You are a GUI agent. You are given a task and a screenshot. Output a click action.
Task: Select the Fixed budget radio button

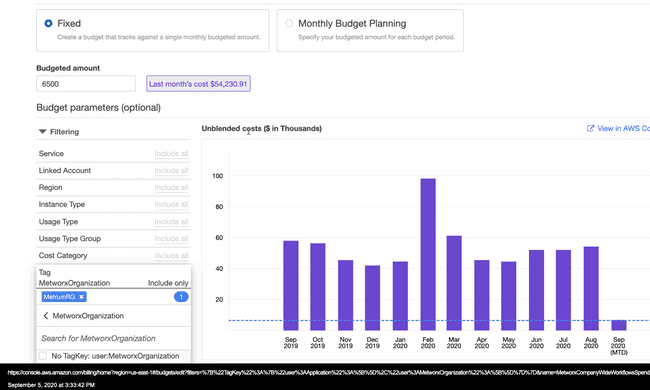(x=48, y=24)
